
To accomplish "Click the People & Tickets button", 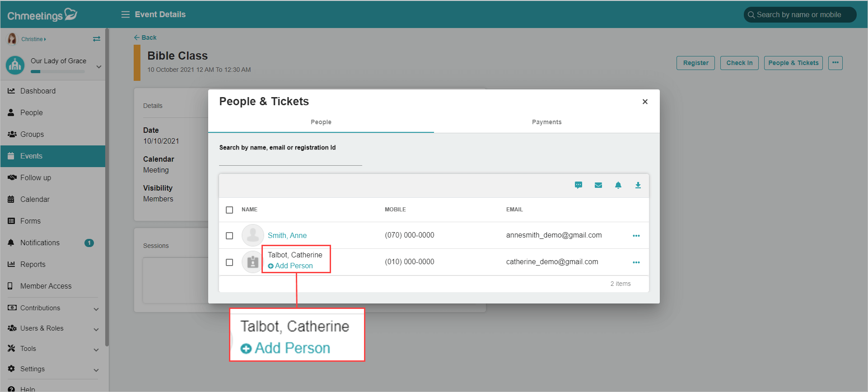I will pyautogui.click(x=793, y=63).
